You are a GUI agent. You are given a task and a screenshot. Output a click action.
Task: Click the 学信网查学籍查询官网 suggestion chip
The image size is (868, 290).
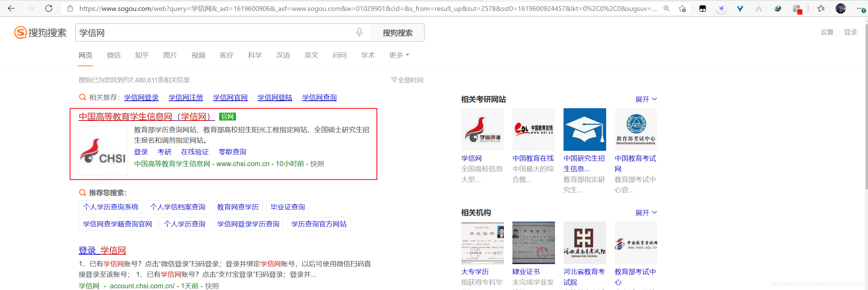click(117, 224)
